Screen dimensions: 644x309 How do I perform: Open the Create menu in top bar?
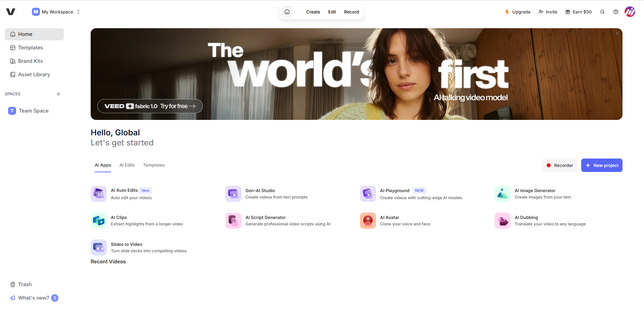click(x=313, y=12)
